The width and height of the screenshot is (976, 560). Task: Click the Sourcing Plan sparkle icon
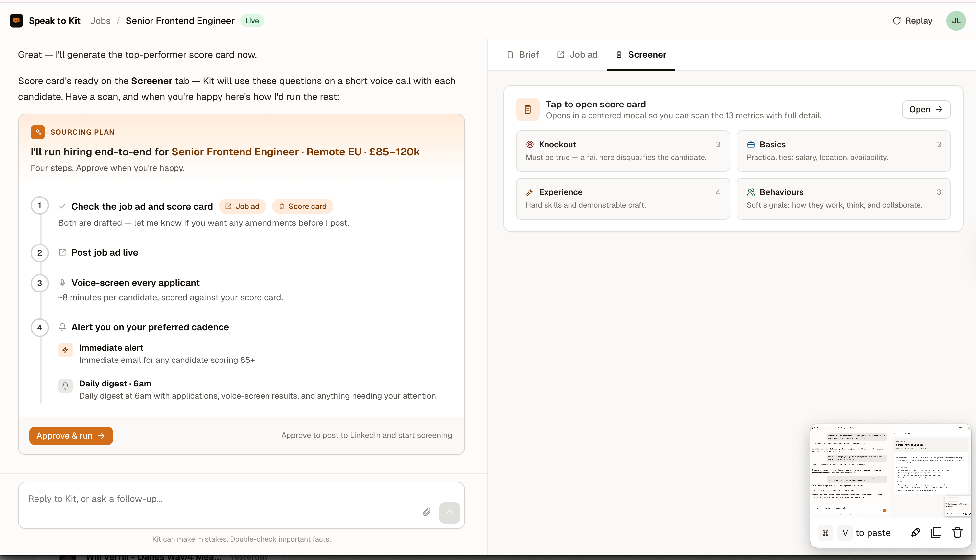(x=38, y=132)
